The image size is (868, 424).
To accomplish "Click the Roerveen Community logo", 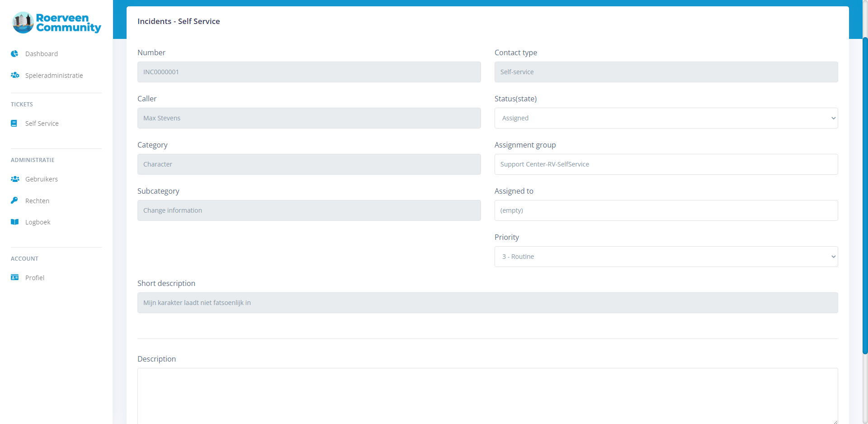I will [x=57, y=23].
